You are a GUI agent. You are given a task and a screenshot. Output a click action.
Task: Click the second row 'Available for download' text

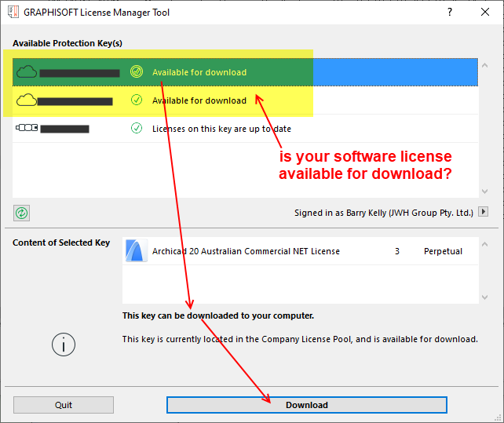199,100
